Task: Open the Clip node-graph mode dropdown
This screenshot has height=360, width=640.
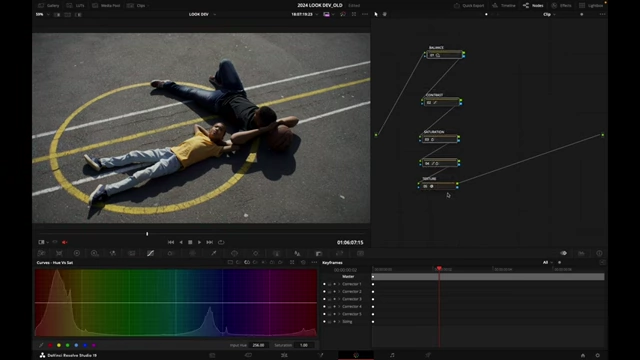Action: click(549, 14)
